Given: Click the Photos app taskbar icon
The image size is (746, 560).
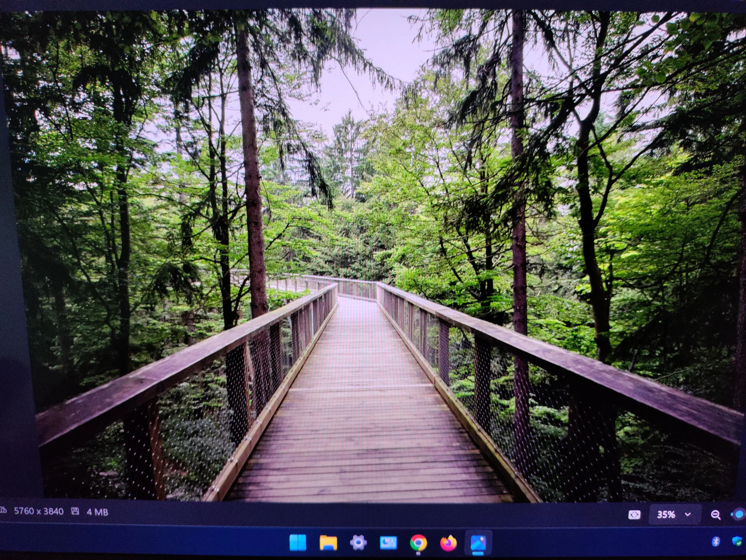Looking at the screenshot, I should tap(478, 543).
